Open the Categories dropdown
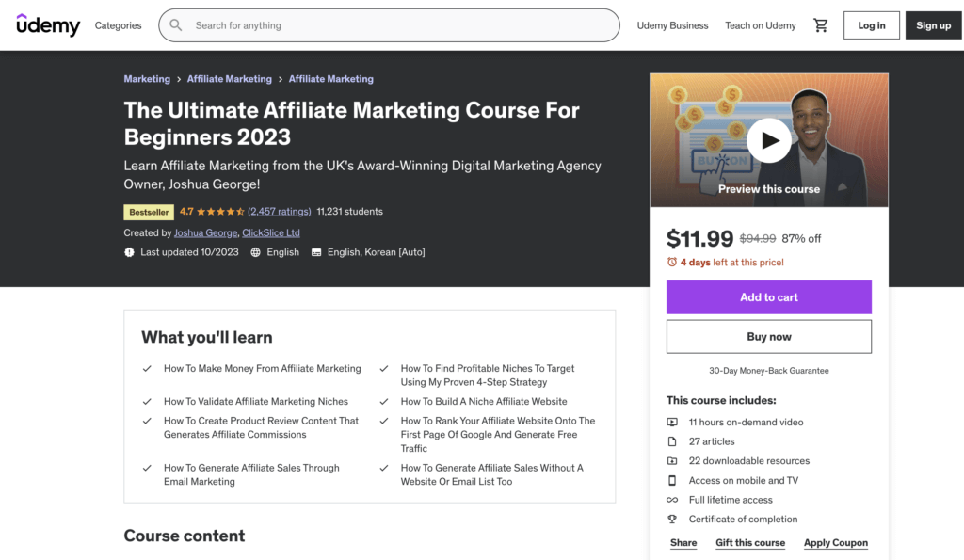 tap(117, 25)
